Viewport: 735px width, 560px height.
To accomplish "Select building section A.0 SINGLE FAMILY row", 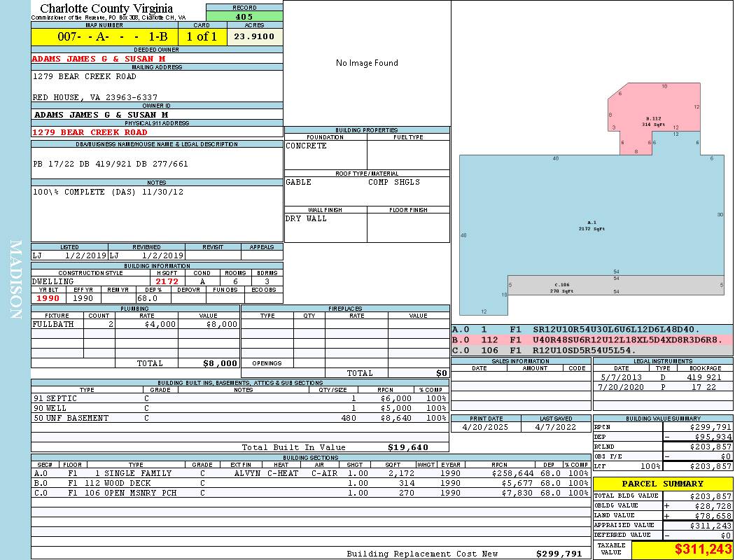I will [x=311, y=473].
